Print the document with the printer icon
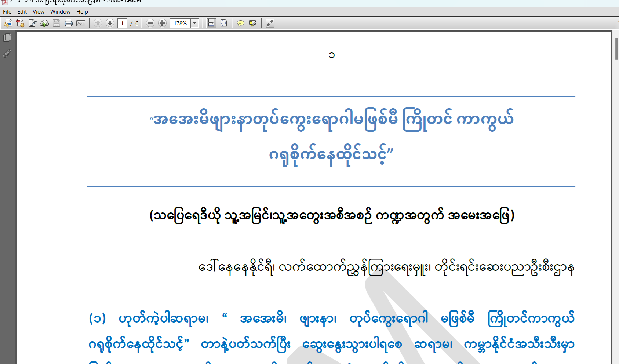The image size is (619, 364). click(69, 23)
